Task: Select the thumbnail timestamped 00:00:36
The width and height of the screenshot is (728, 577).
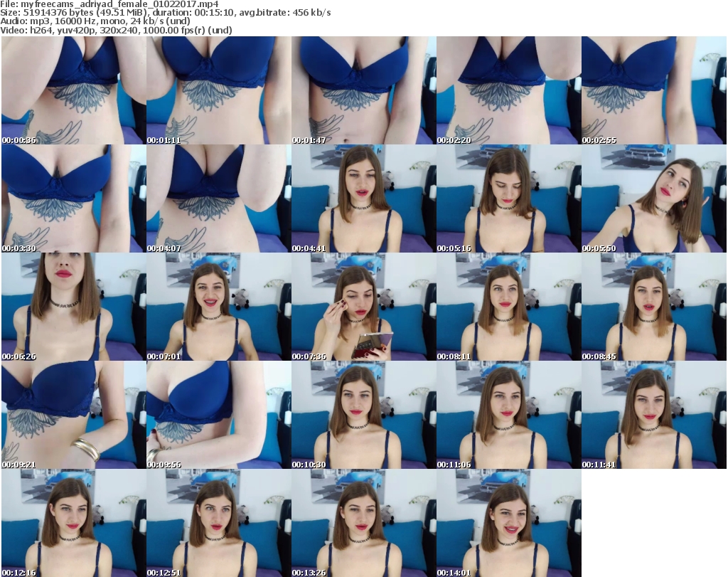Action: click(74, 90)
